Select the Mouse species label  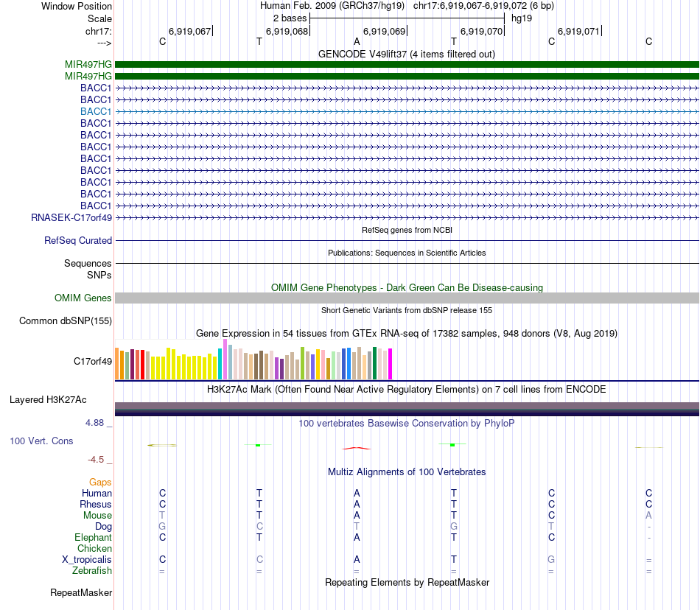tap(97, 516)
